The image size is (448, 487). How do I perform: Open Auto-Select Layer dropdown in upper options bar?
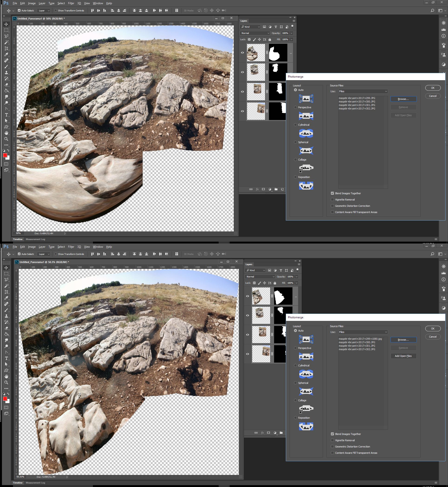click(44, 10)
